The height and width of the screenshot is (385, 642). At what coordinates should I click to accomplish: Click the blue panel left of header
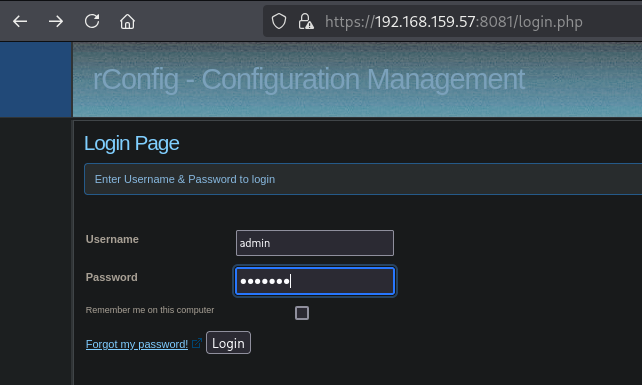pos(36,79)
